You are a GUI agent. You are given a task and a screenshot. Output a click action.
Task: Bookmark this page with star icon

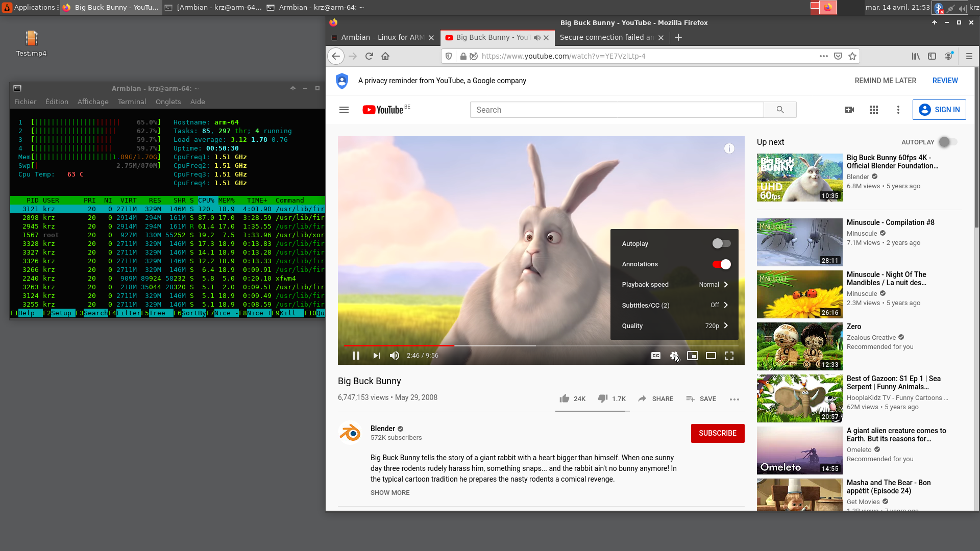[x=852, y=56]
